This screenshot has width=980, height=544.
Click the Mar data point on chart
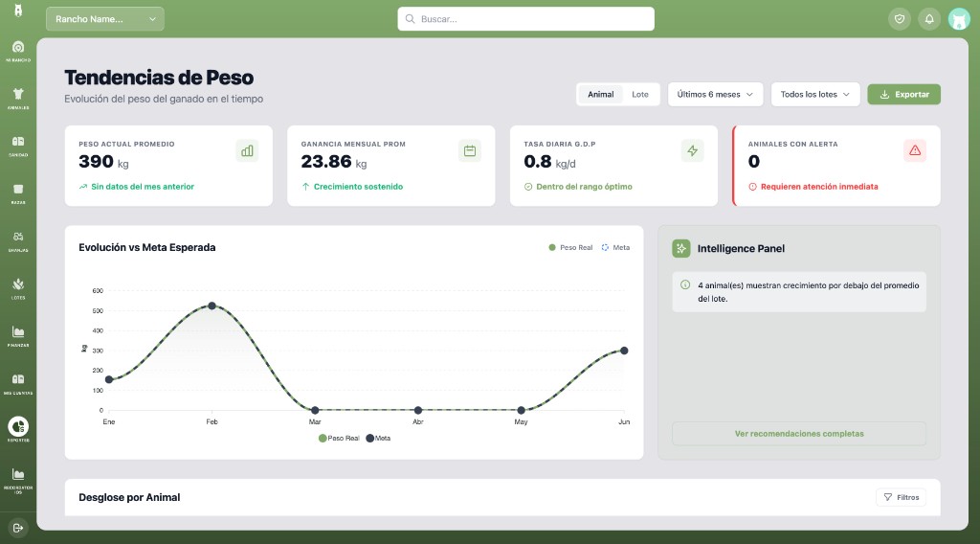pyautogui.click(x=315, y=410)
